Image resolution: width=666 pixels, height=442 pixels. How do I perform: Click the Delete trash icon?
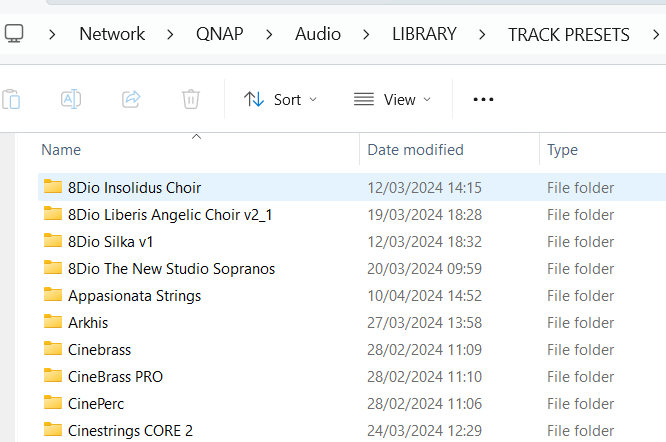tap(191, 99)
